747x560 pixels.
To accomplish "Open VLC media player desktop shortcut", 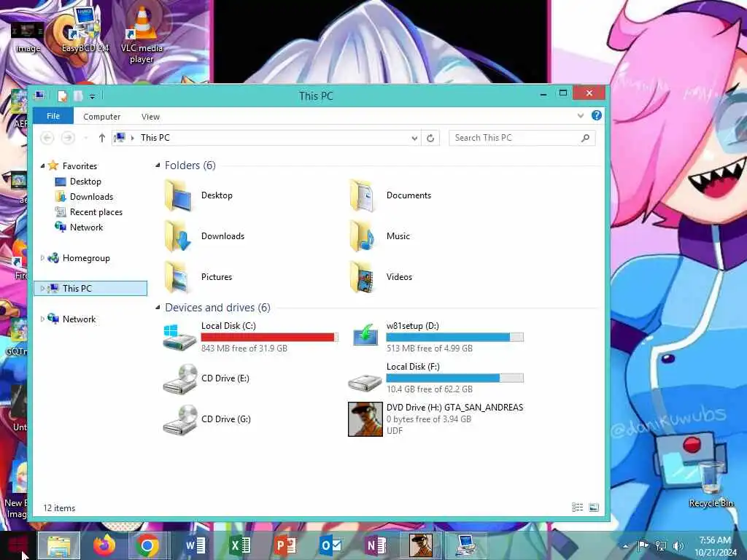I will pyautogui.click(x=142, y=34).
